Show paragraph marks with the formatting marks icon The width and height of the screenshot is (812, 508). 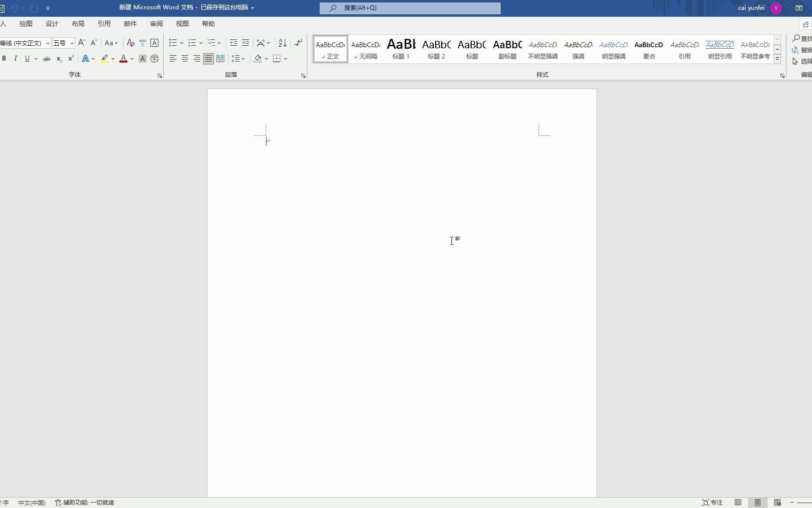pyautogui.click(x=298, y=43)
